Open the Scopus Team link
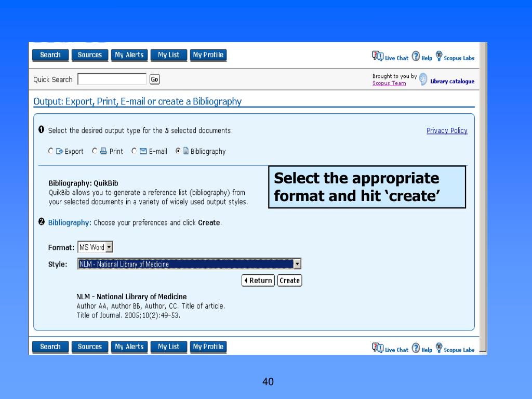This screenshot has height=399, width=532. click(x=389, y=83)
